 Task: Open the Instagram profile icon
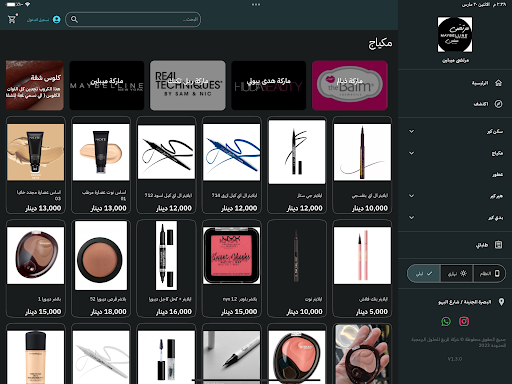464,321
